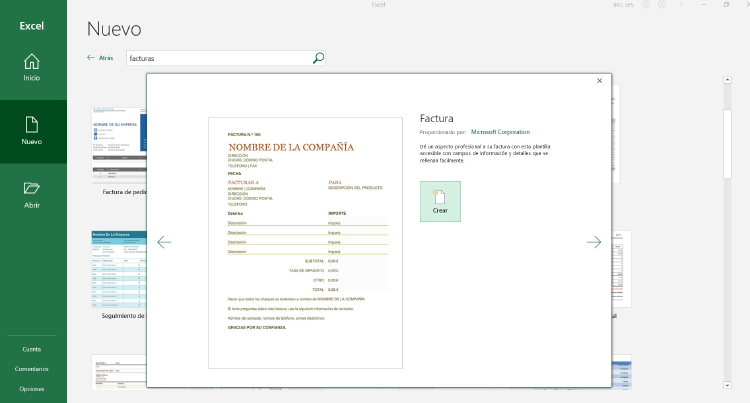Click the Atrás back link
Image resolution: width=750 pixels, height=403 pixels.
click(x=100, y=58)
